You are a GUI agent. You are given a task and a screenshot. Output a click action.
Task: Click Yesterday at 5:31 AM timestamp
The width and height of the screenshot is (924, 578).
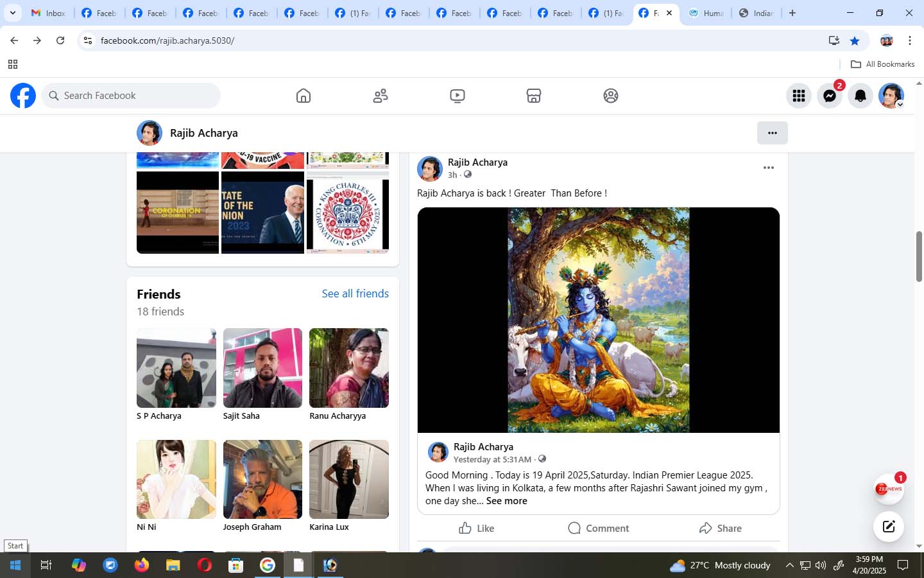[x=492, y=459]
